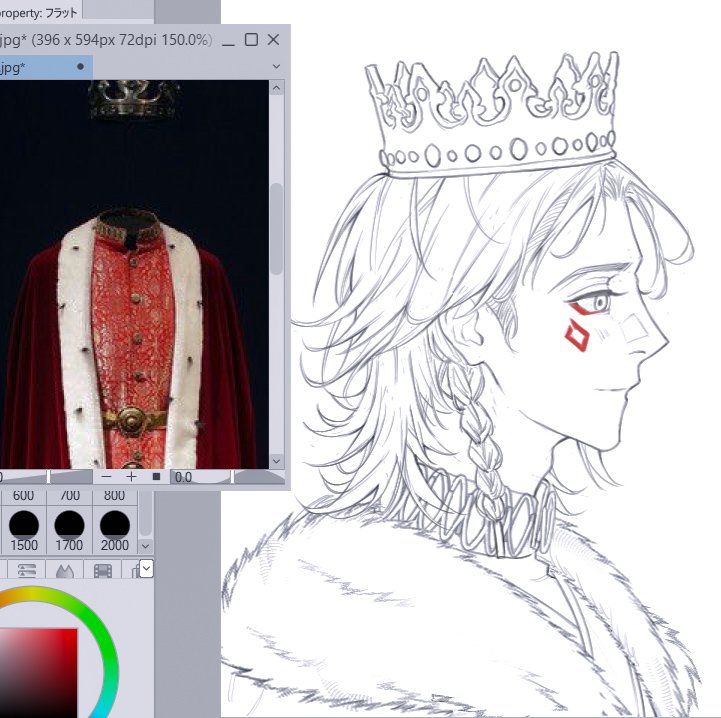Click scroll-down arrow of brush size list
The image size is (721, 718).
point(145,546)
